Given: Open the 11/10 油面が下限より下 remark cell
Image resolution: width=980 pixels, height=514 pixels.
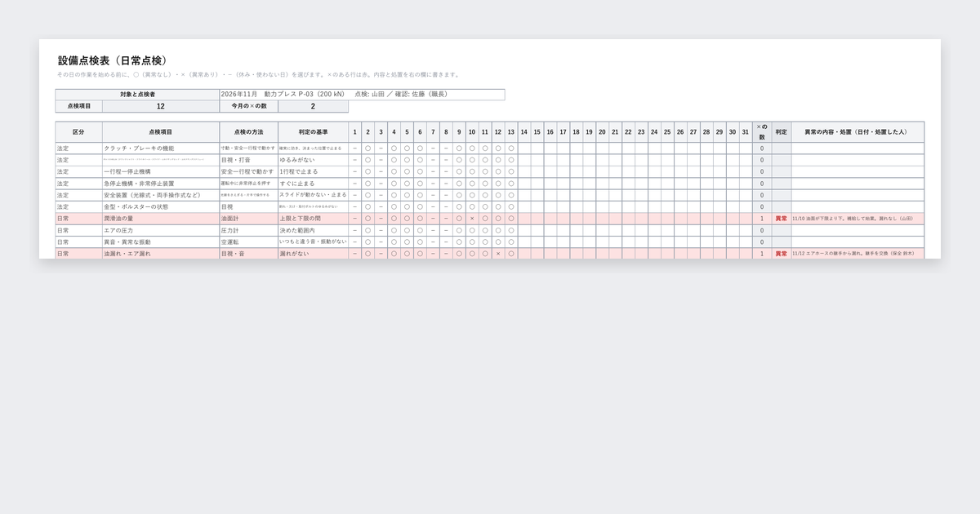Looking at the screenshot, I should coord(857,219).
